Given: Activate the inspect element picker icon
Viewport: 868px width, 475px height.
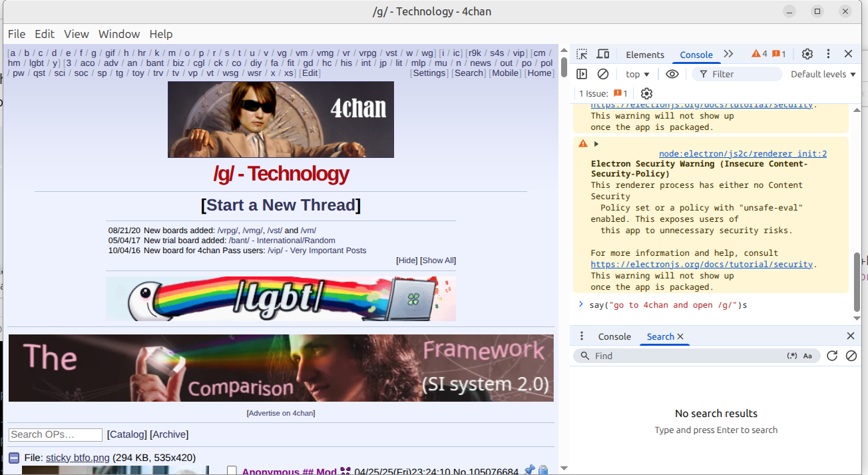Looking at the screenshot, I should (582, 54).
